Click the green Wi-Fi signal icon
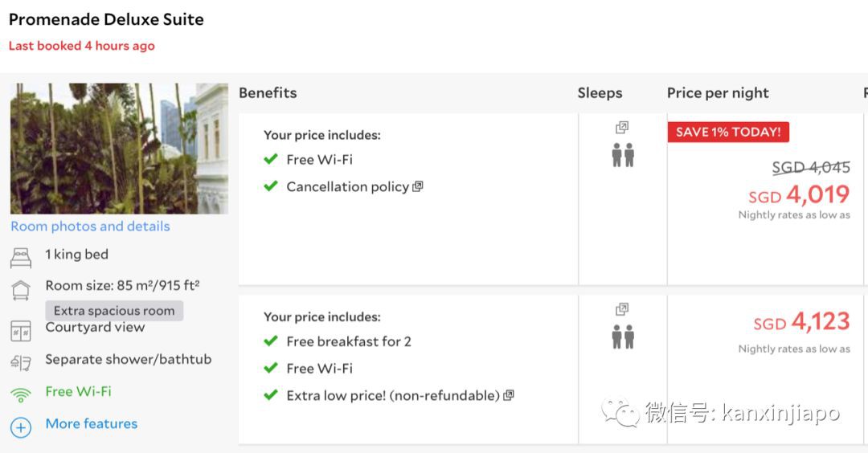 [x=21, y=394]
